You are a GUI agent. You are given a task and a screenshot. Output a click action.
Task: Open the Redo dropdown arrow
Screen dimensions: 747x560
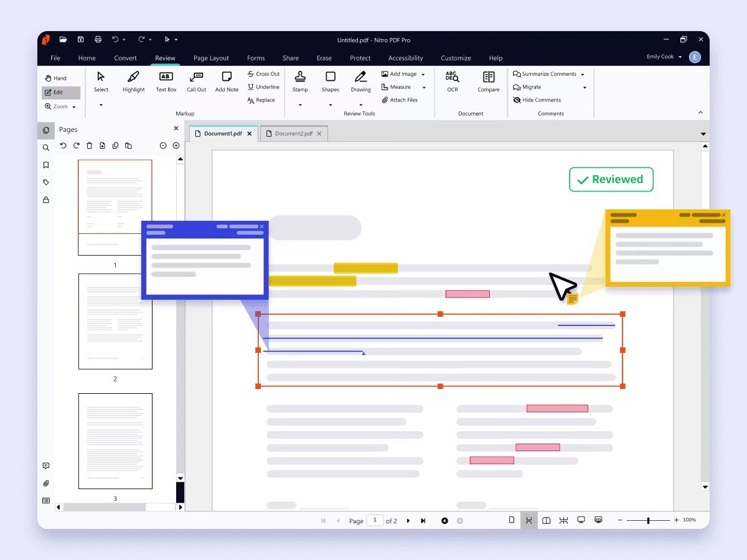coord(151,40)
